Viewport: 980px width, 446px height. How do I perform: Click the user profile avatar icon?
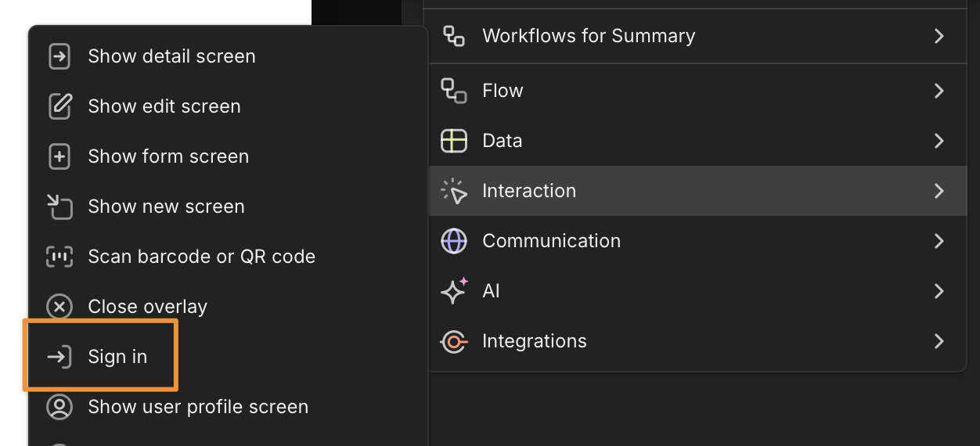click(59, 407)
